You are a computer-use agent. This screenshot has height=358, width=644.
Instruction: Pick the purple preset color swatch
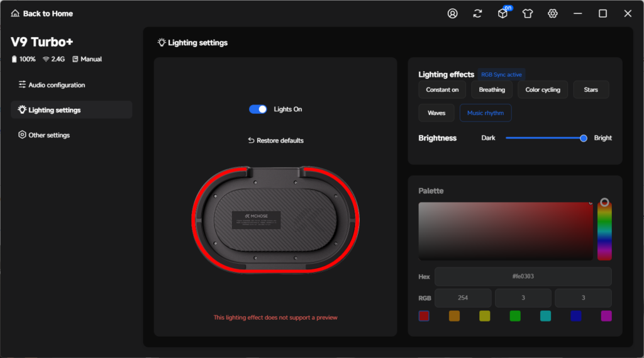point(606,316)
